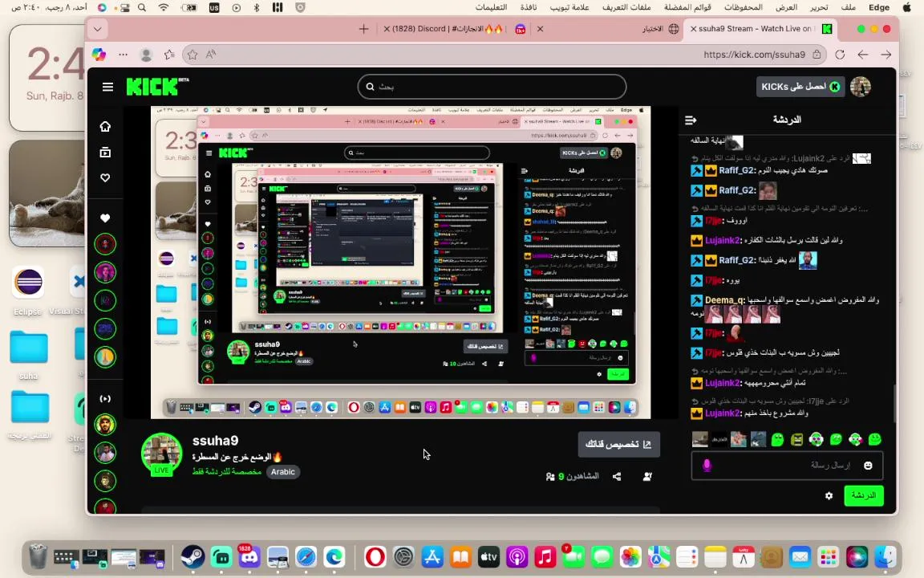Select the green headphones emote with purple eyes
Viewport: 924px width, 578px height.
pyautogui.click(x=817, y=439)
